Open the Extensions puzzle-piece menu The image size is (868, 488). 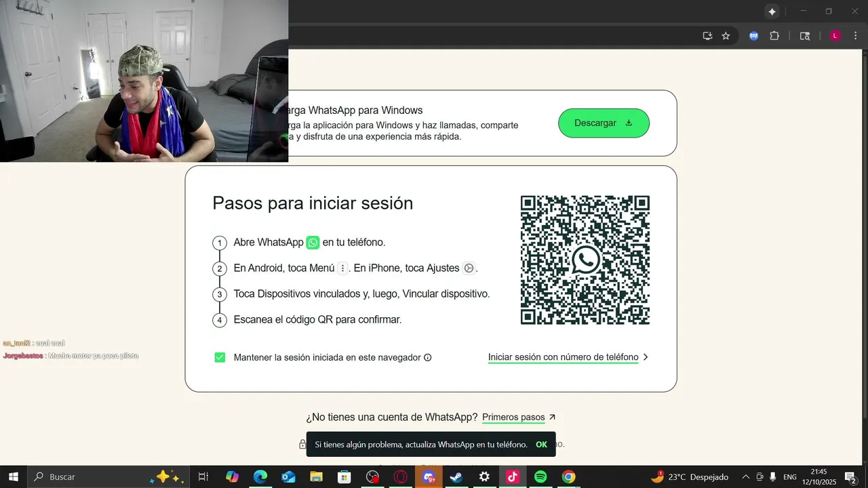coord(774,36)
